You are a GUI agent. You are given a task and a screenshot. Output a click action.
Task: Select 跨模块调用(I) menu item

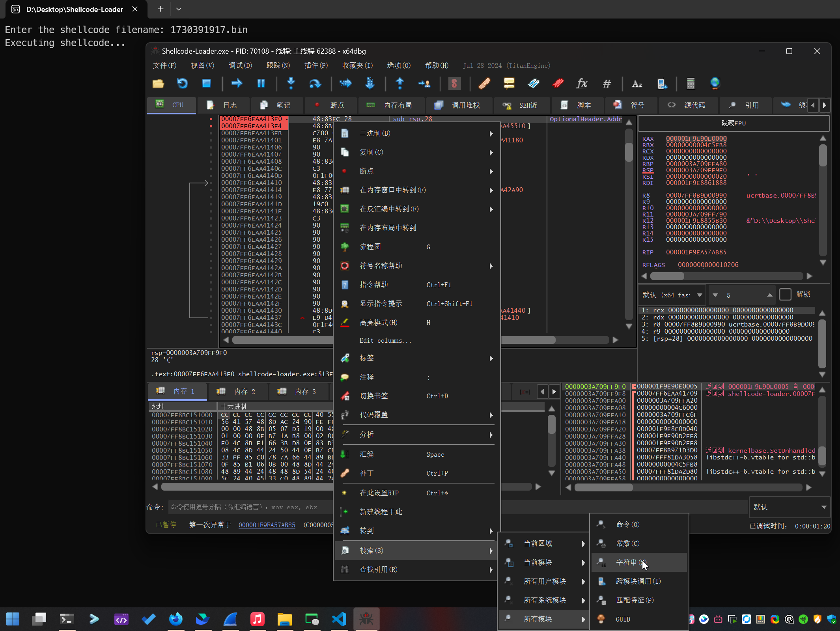coord(639,581)
